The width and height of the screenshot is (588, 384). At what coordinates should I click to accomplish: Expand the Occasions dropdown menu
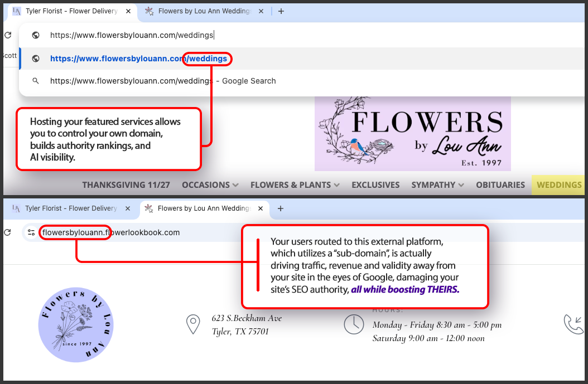coord(210,184)
